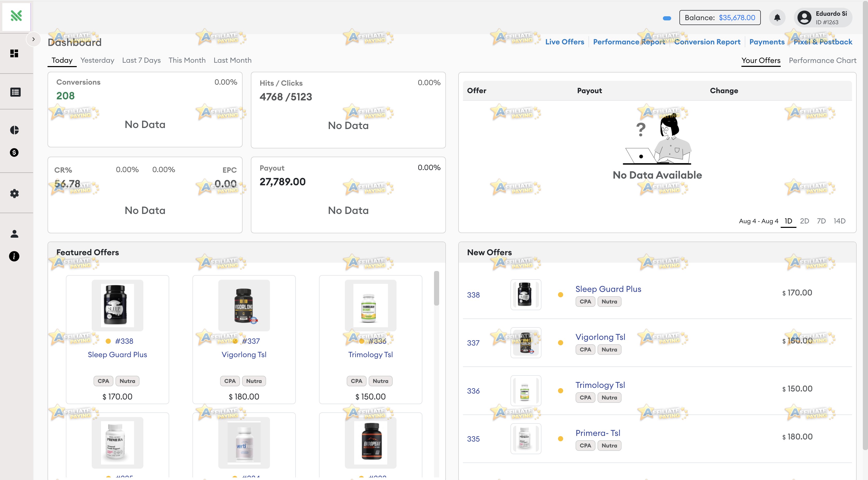Show the Performance Chart tab
The image size is (868, 480).
823,61
